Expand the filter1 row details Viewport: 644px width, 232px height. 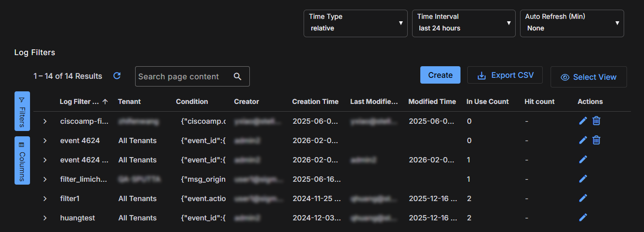coord(45,199)
